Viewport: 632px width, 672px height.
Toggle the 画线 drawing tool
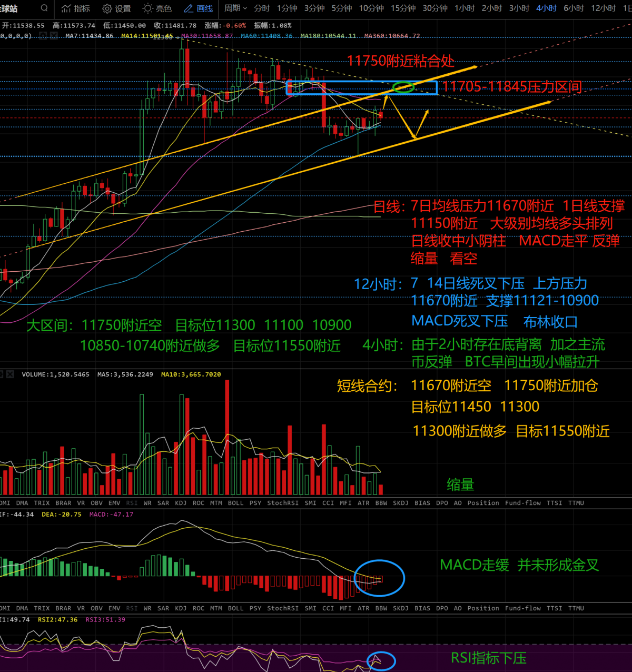click(x=199, y=8)
